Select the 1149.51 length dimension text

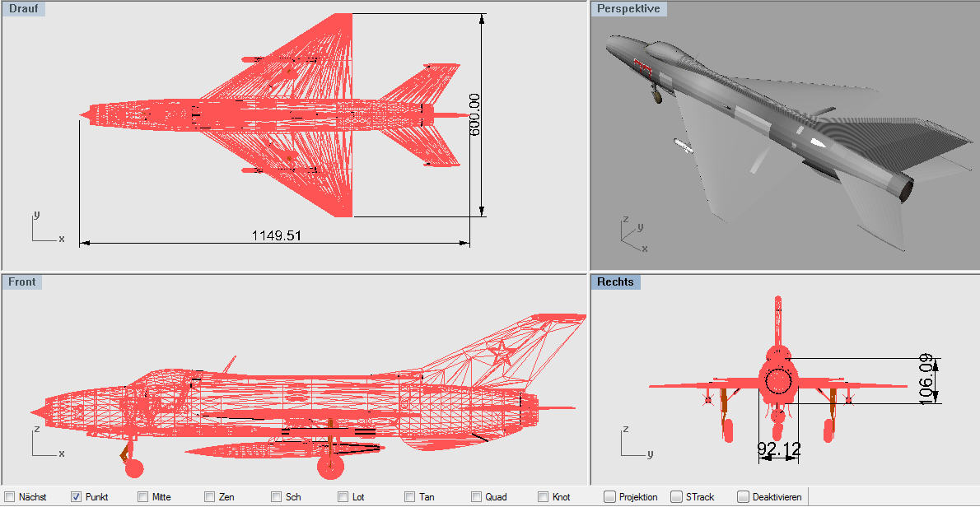click(276, 235)
